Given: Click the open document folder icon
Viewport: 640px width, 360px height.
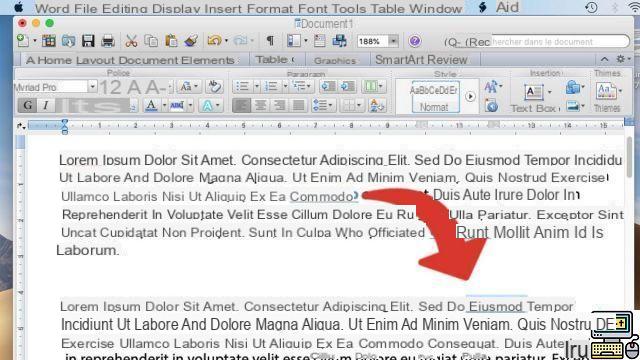Looking at the screenshot, I should click(68, 41).
